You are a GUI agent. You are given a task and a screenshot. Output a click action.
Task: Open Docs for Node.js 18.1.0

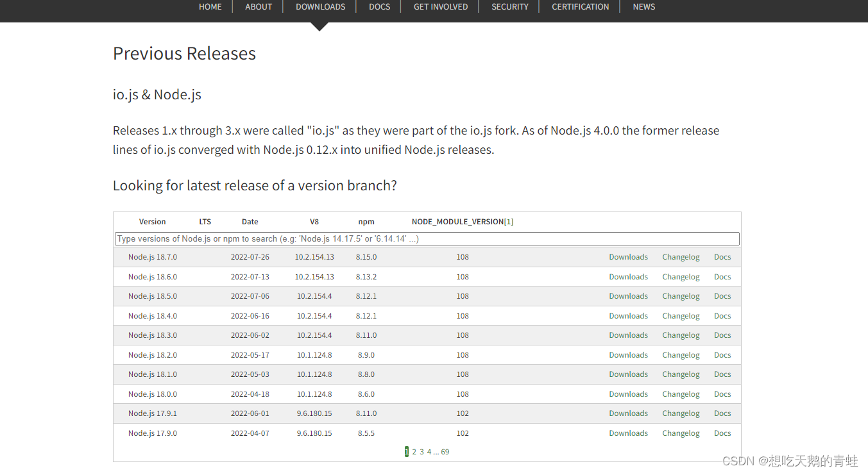[722, 374]
